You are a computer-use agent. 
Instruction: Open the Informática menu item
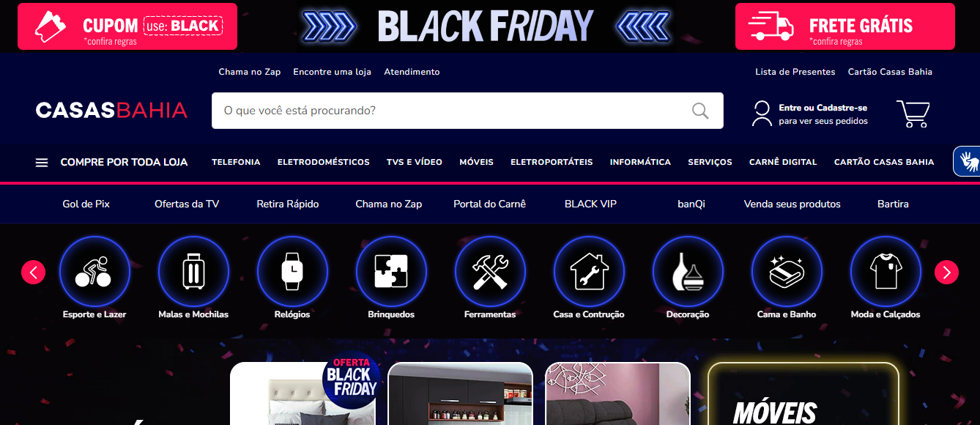640,162
